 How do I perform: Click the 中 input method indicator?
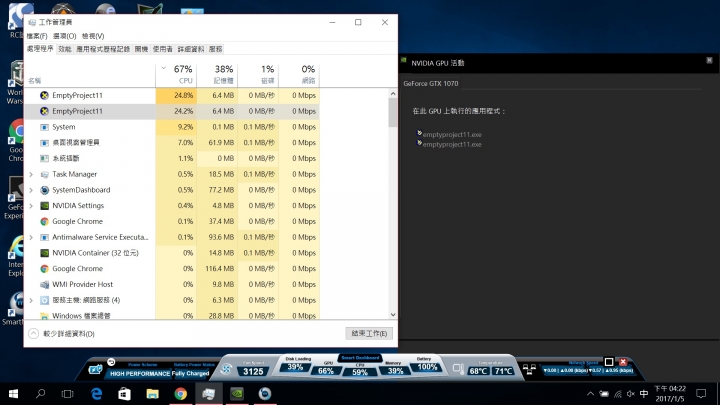click(644, 394)
